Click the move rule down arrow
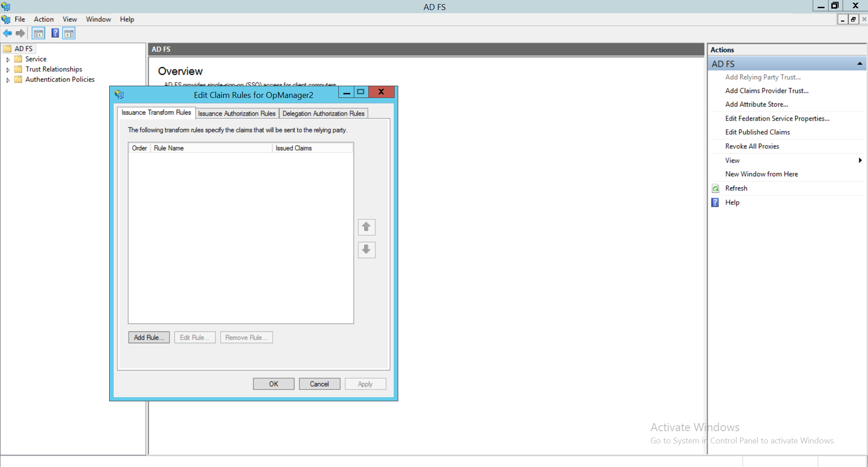Screen dimensions: 868x467 coord(366,250)
